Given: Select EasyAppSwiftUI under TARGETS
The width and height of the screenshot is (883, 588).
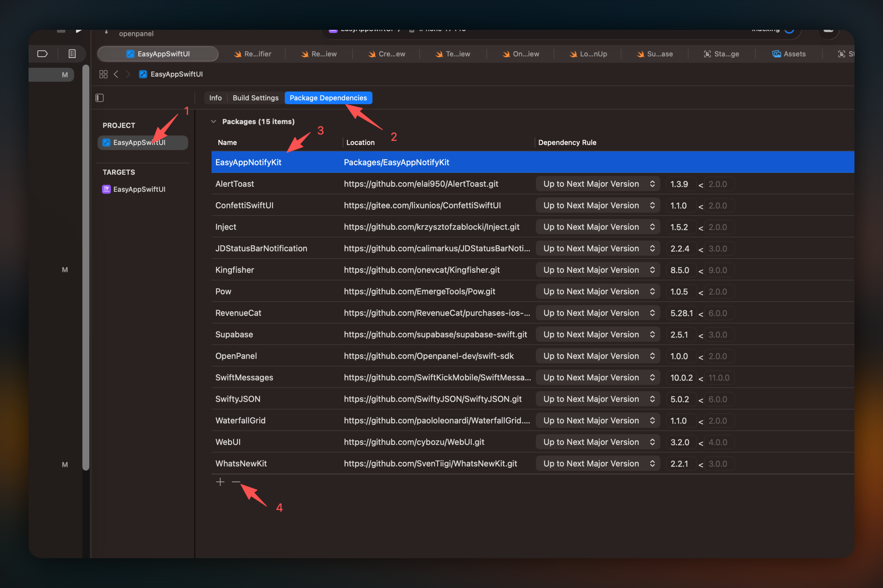Looking at the screenshot, I should [139, 189].
